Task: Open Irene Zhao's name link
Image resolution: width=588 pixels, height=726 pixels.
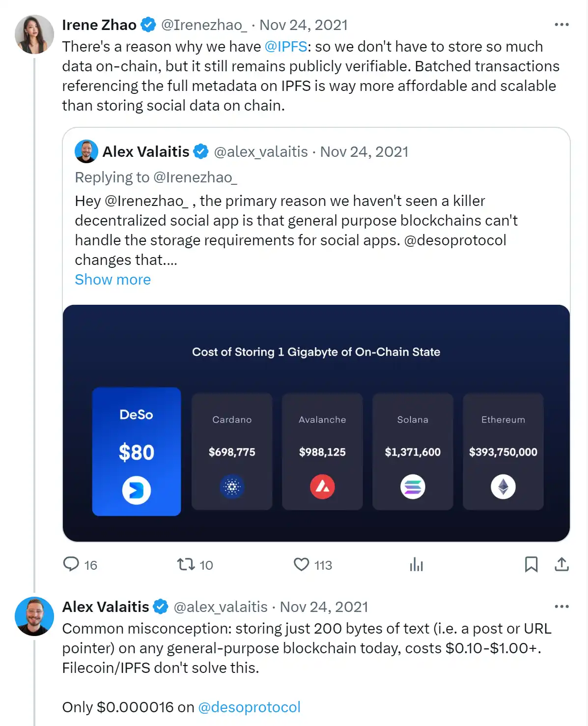Action: 99,25
